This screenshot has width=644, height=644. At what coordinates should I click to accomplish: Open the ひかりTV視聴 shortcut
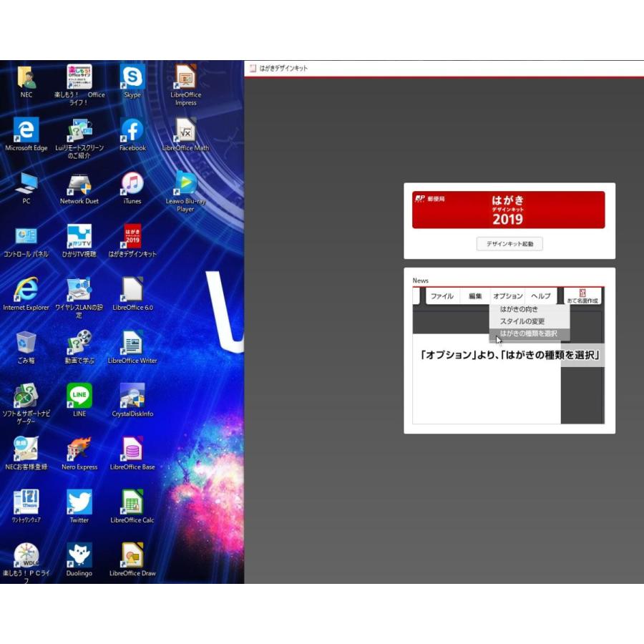(x=79, y=238)
